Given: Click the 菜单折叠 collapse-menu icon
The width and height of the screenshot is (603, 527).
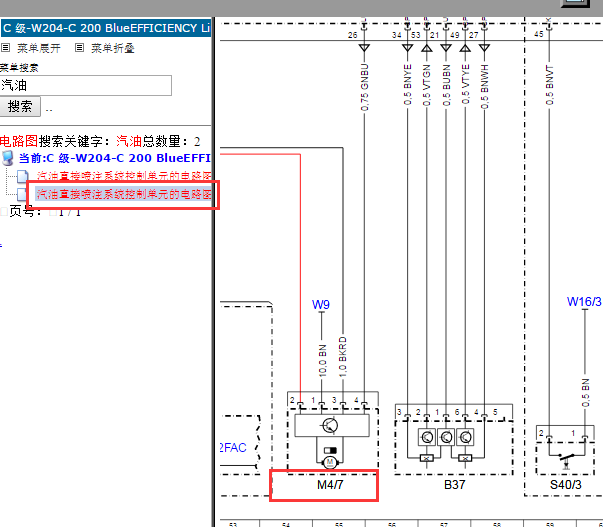Looking at the screenshot, I should pos(79,48).
